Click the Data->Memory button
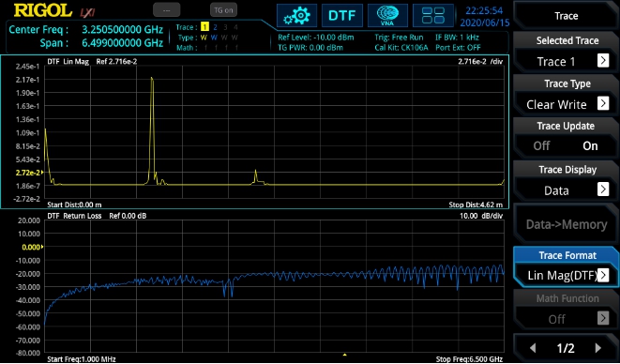Screen dimensions: 620x364 tap(567, 224)
